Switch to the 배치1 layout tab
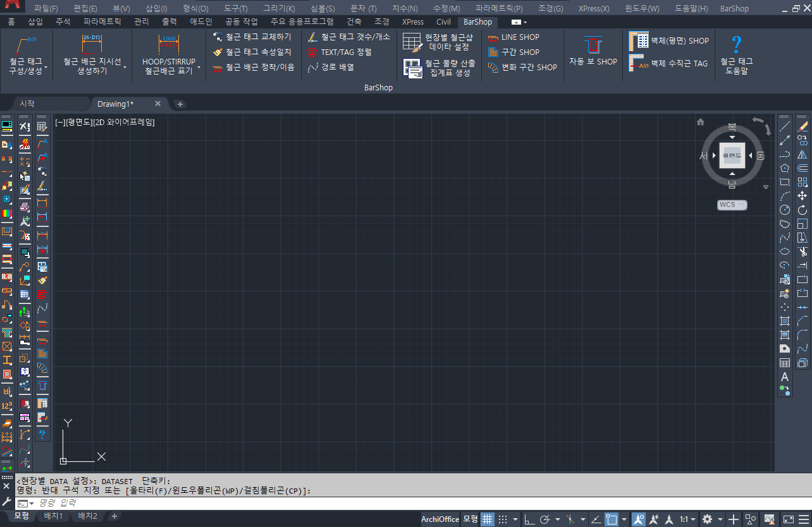This screenshot has width=812, height=527. click(x=53, y=516)
